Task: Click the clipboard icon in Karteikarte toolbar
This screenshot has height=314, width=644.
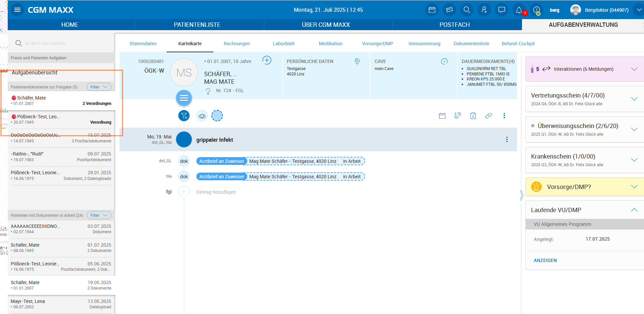Action: [473, 116]
